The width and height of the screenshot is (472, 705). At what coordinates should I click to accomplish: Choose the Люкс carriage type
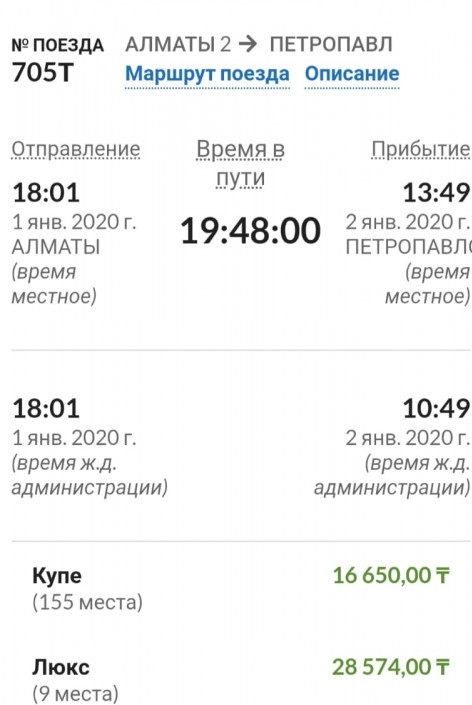coord(61,667)
